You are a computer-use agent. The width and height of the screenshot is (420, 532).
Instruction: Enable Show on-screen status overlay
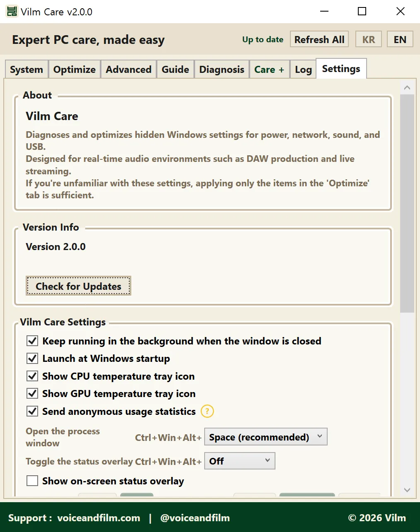(32, 481)
